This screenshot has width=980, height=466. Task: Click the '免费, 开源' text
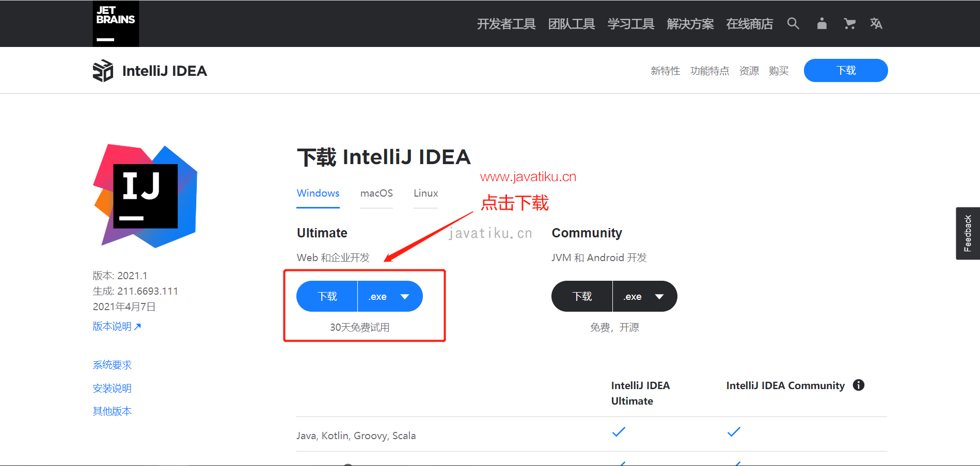[x=614, y=327]
